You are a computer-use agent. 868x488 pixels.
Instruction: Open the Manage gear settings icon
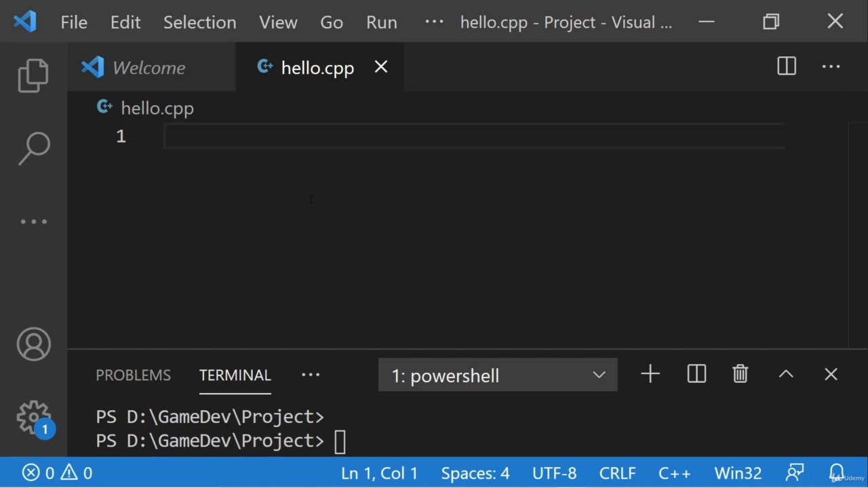33,417
